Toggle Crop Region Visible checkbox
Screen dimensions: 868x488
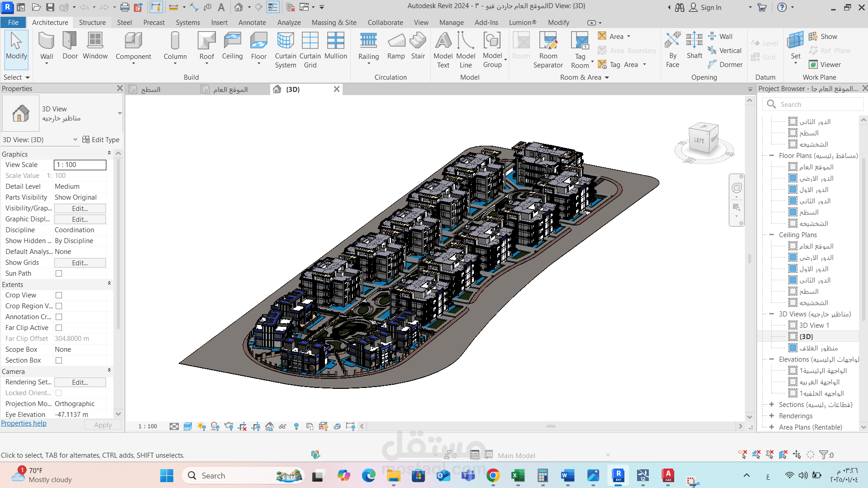point(59,306)
